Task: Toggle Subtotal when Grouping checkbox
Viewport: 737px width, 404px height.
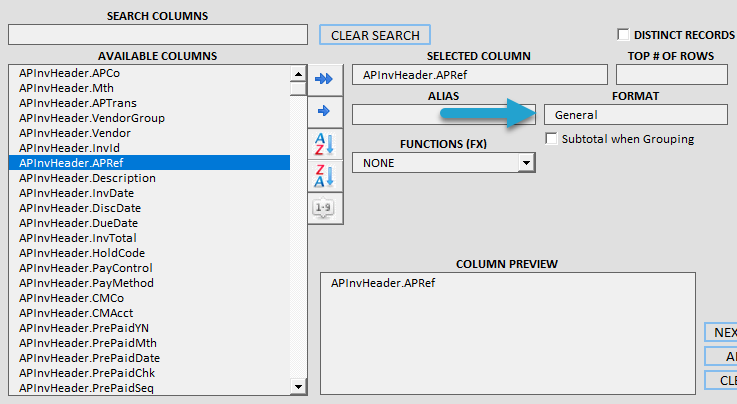Action: pyautogui.click(x=551, y=139)
